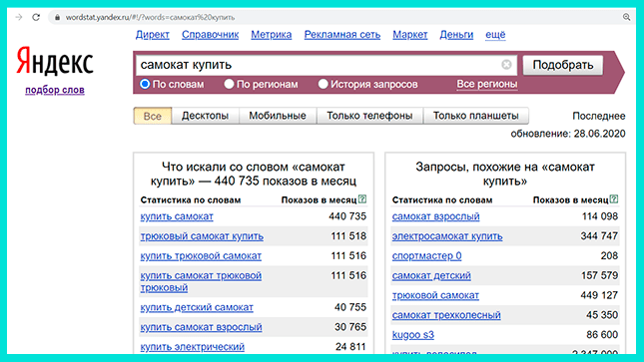The height and width of the screenshot is (362, 644).
Task: Open the 'Деньги' link
Action: pyautogui.click(x=456, y=35)
